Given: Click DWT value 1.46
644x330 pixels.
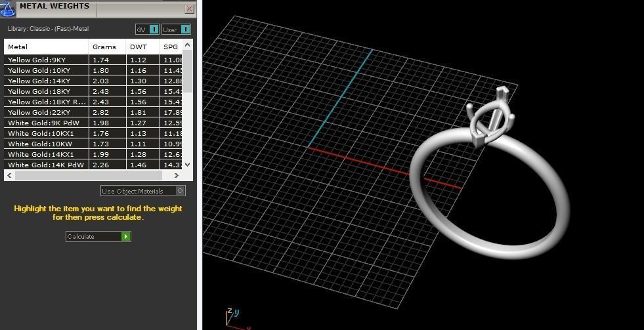Looking at the screenshot, I should click(138, 165).
